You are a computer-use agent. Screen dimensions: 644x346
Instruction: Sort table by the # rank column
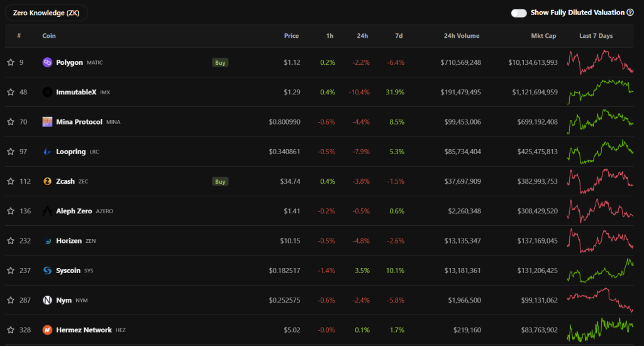[19, 36]
